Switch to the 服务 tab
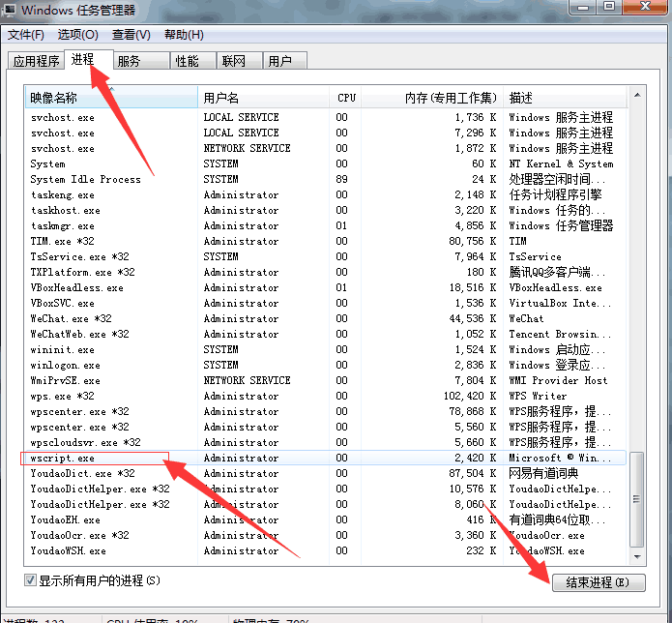 129,61
